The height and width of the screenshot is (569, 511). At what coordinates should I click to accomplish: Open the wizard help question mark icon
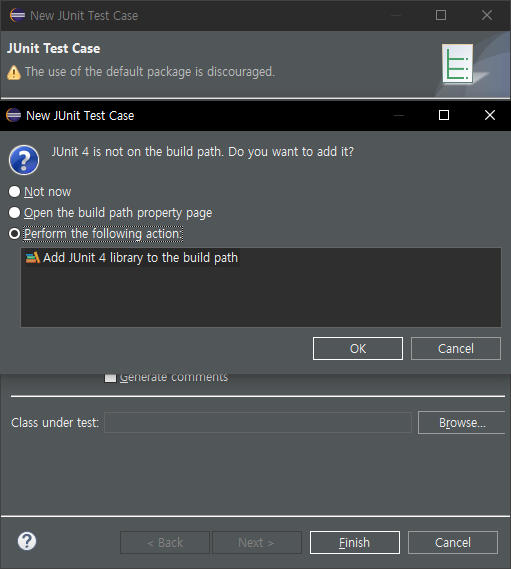point(27,541)
